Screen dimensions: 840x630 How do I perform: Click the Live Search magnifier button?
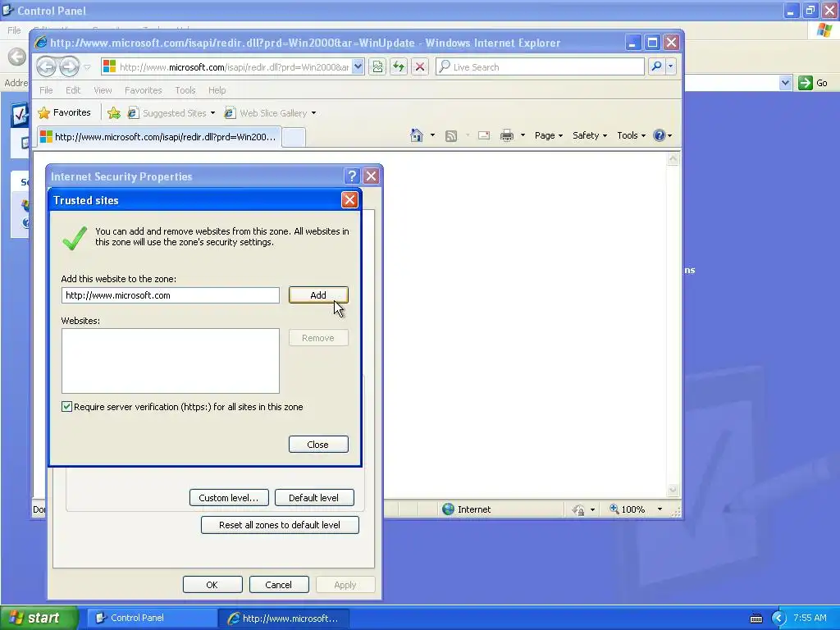pos(656,66)
